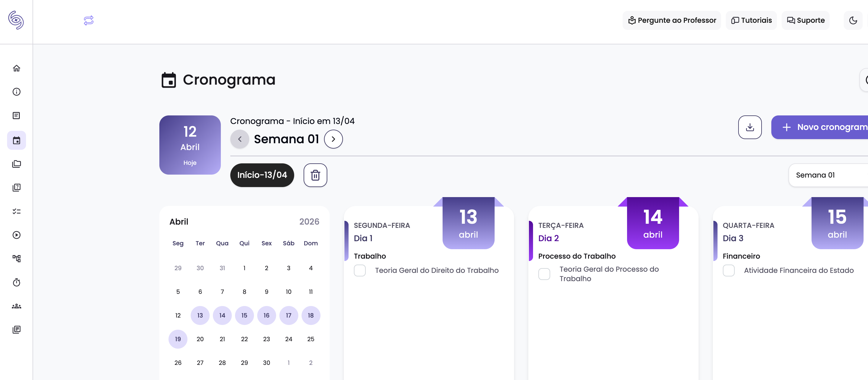Click the checklist icon in the sidebar

point(16,211)
